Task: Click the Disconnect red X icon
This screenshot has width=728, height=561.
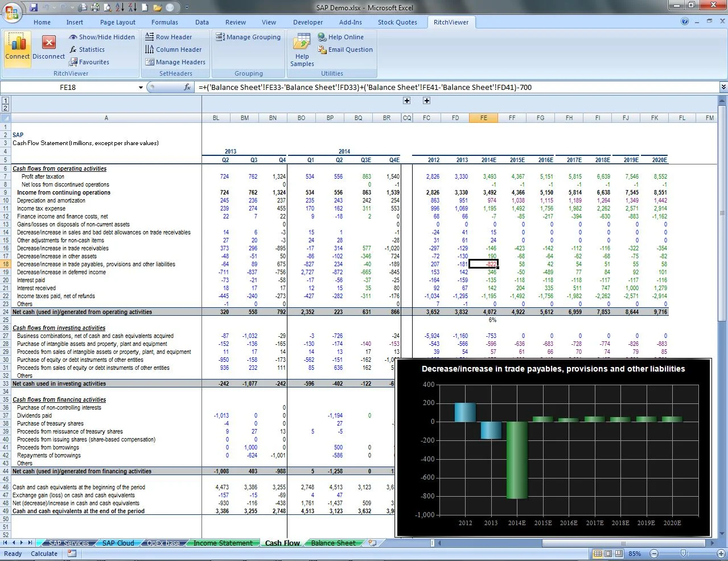Action: (x=49, y=43)
